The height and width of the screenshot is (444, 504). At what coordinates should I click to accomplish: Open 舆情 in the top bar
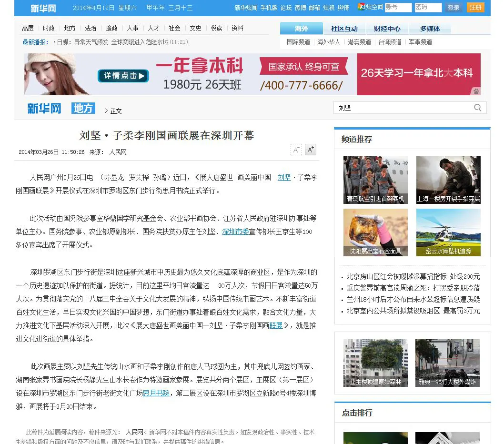(343, 8)
